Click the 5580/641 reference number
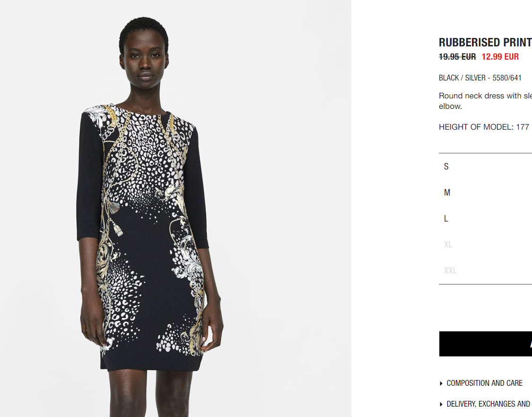 (507, 78)
